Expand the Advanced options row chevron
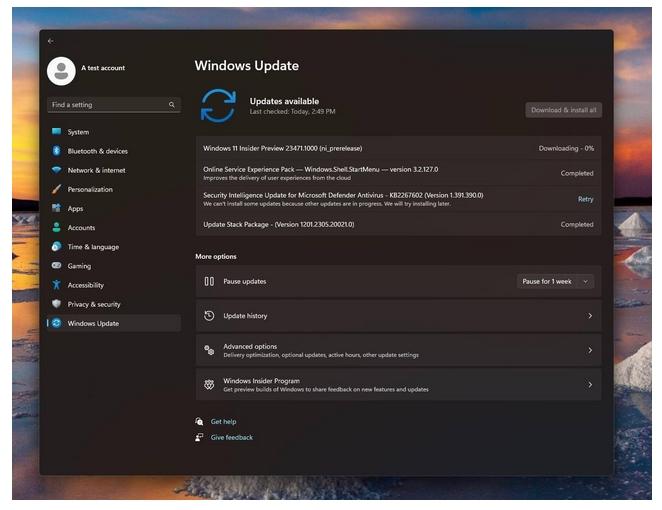662x510 pixels. (589, 350)
